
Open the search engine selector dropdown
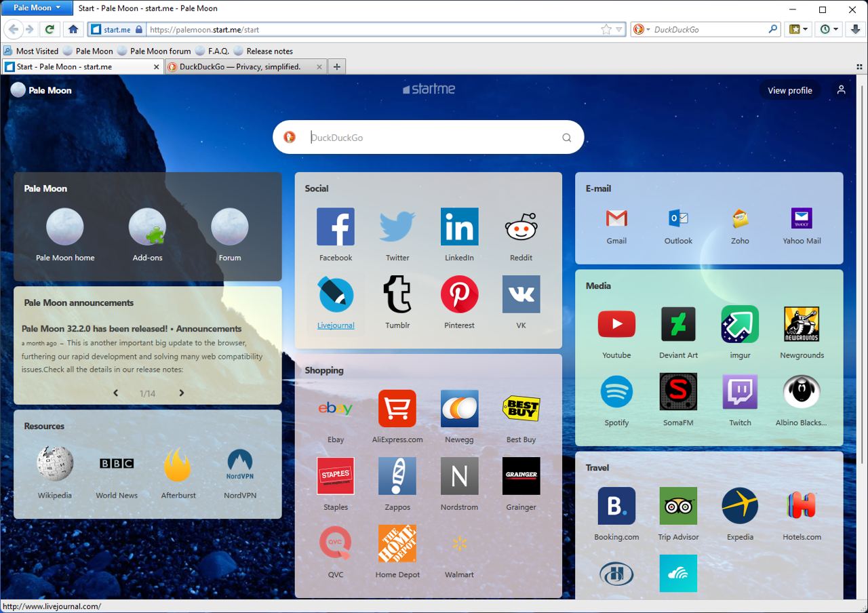pos(642,29)
